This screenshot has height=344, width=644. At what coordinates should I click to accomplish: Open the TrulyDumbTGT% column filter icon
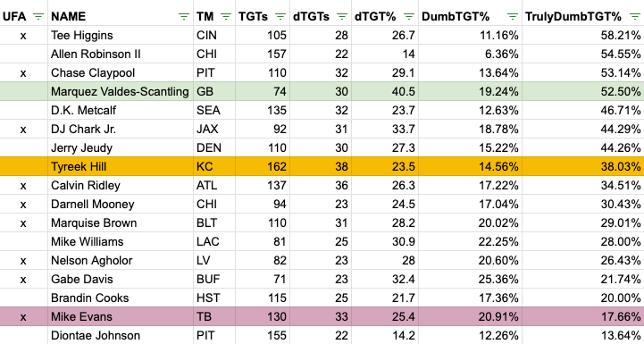634,17
